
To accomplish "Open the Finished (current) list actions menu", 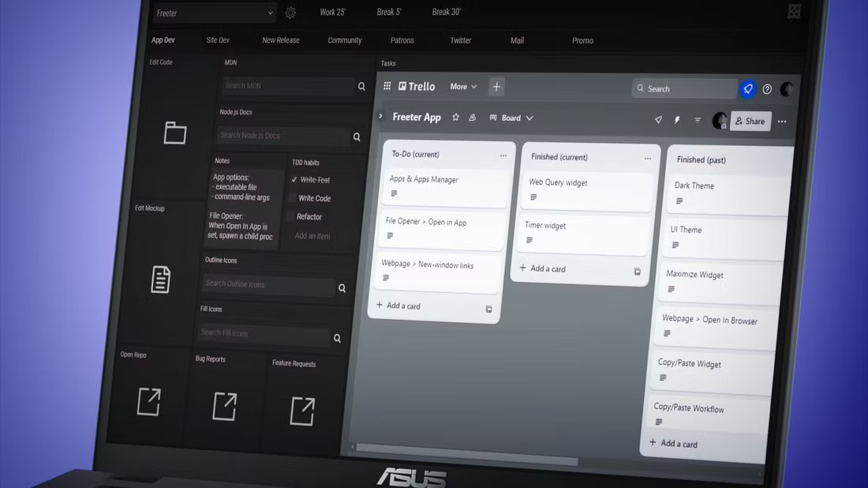I will [648, 159].
